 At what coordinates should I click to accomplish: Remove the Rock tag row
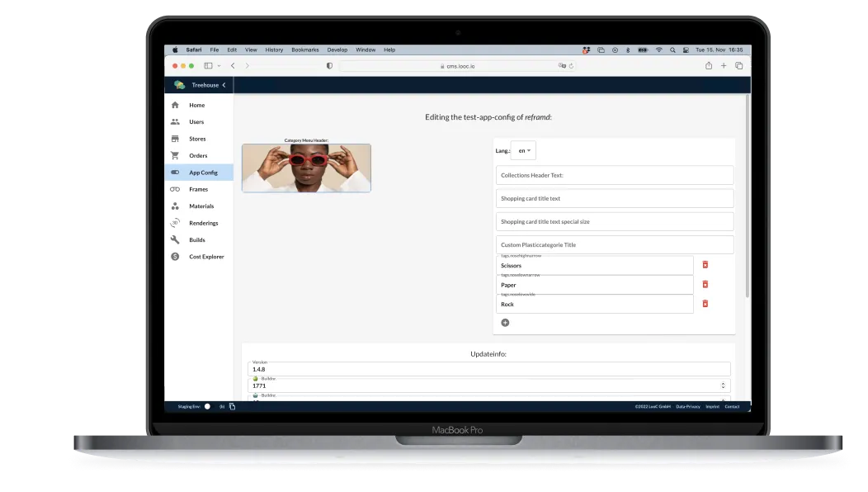(x=705, y=304)
